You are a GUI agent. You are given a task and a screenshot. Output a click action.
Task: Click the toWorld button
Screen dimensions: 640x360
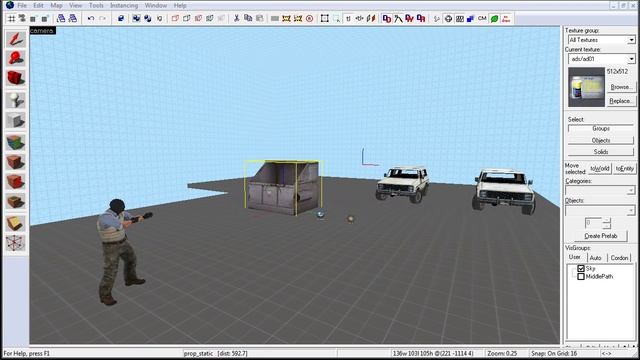[600, 168]
